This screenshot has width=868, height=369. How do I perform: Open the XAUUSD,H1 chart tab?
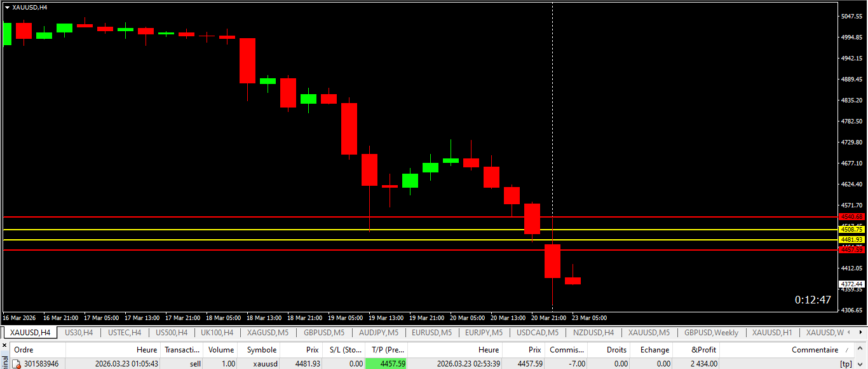pos(771,333)
